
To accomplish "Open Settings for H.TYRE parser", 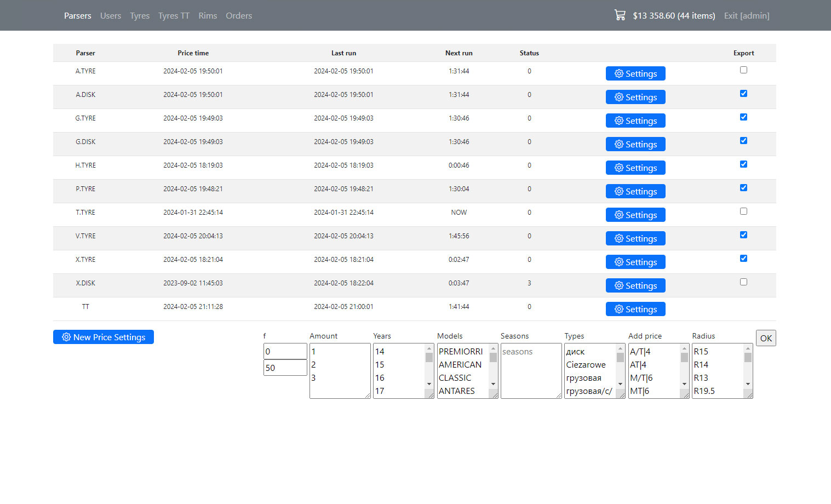I will [x=635, y=168].
